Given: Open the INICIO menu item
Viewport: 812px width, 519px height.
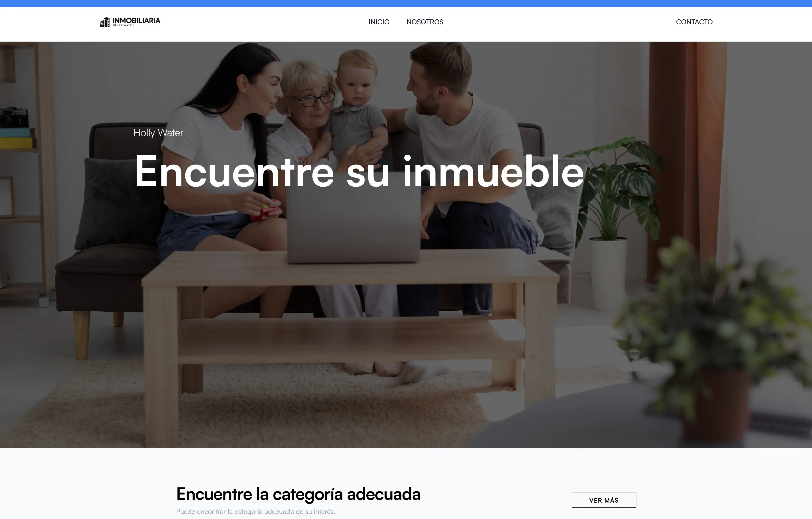Looking at the screenshot, I should pyautogui.click(x=379, y=22).
